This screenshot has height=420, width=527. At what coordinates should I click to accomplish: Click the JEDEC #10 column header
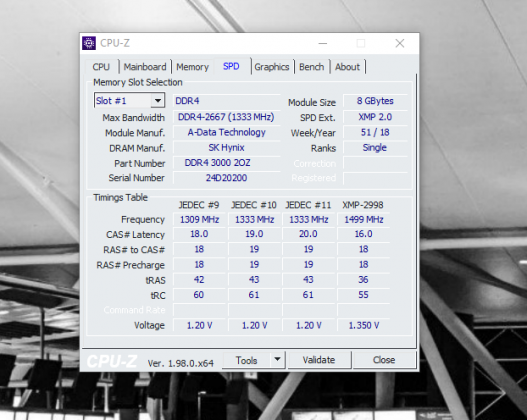(x=254, y=205)
